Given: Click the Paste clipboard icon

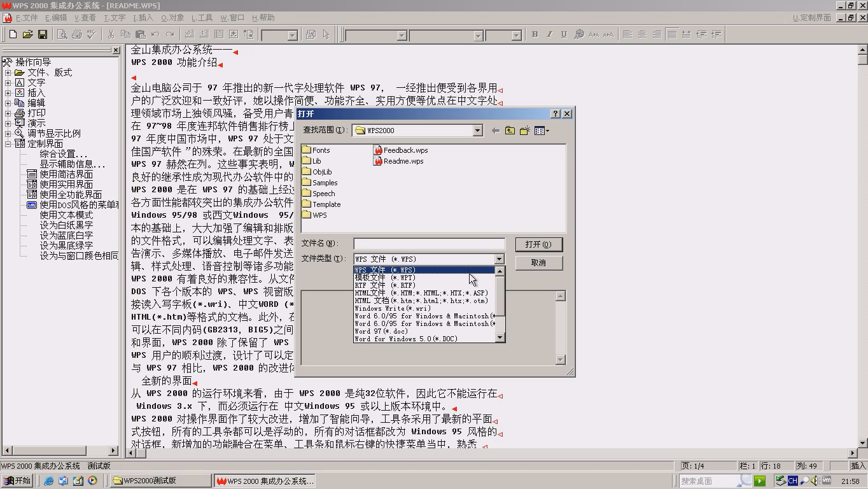Looking at the screenshot, I should pyautogui.click(x=140, y=34).
